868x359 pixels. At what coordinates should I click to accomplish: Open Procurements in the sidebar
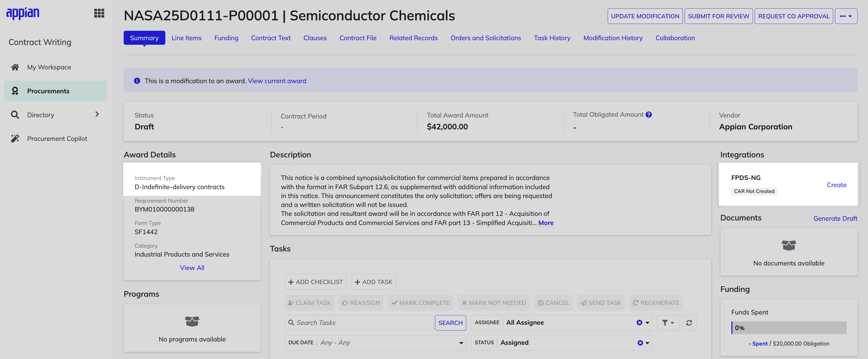coord(56,91)
